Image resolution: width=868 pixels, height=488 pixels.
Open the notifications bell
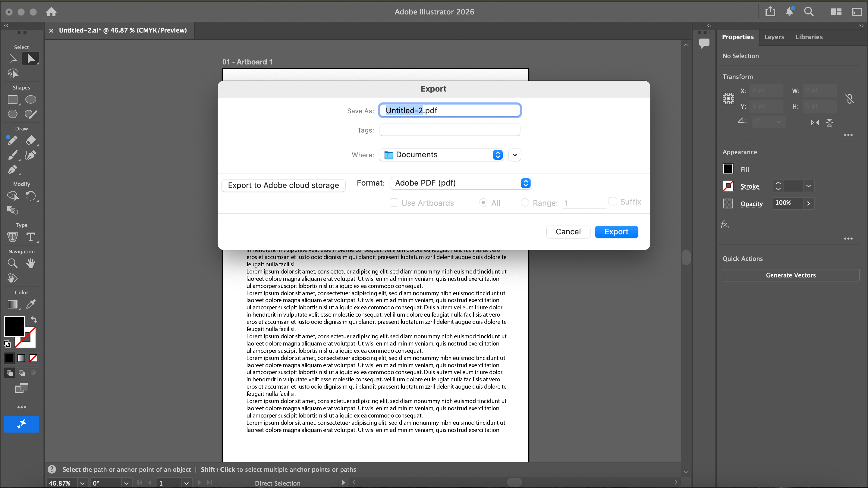(789, 12)
